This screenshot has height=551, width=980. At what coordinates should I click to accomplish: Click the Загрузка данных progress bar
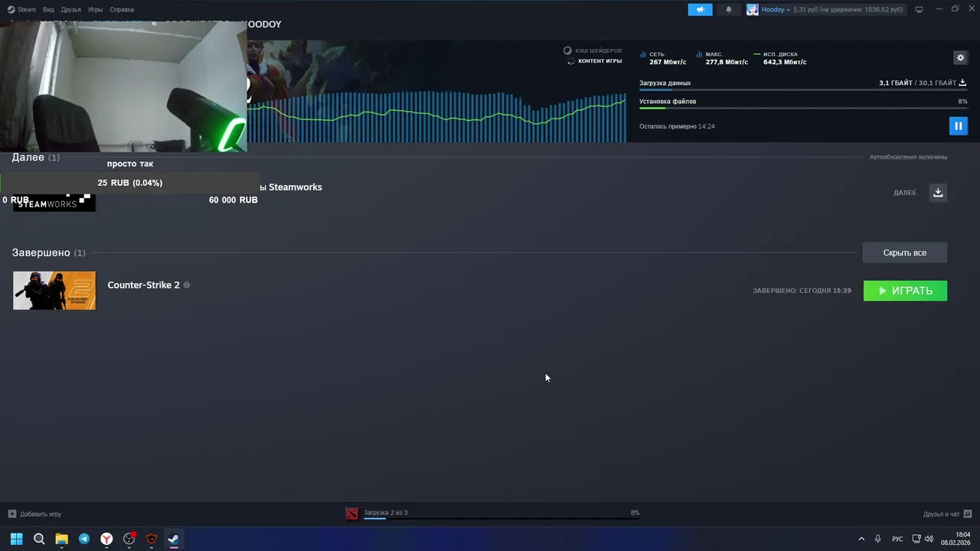tap(803, 90)
